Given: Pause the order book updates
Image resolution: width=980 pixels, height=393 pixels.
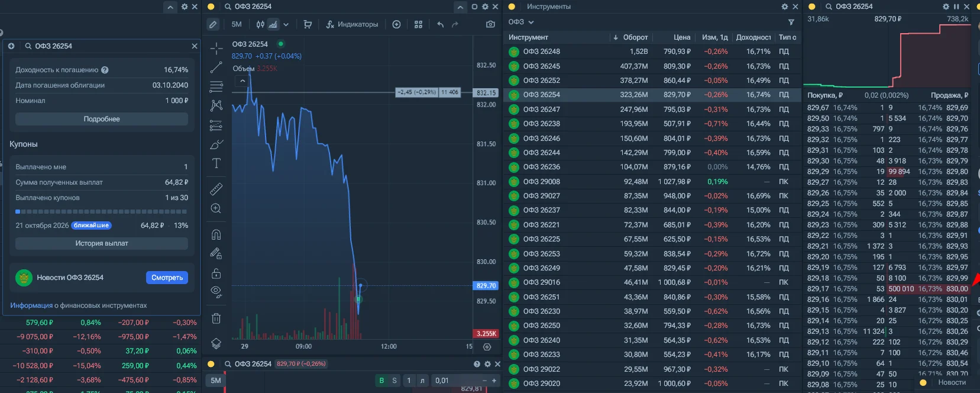Looking at the screenshot, I should tap(956, 7).
